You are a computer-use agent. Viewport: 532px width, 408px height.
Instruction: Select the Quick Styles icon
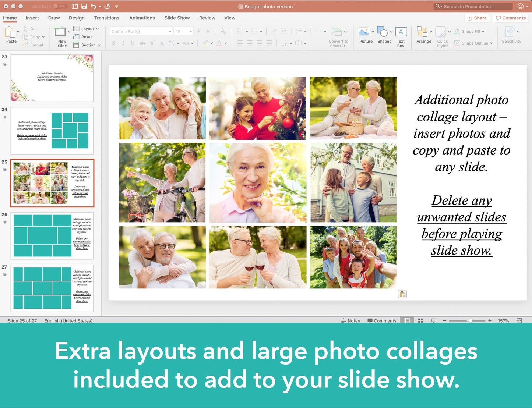coord(442,35)
